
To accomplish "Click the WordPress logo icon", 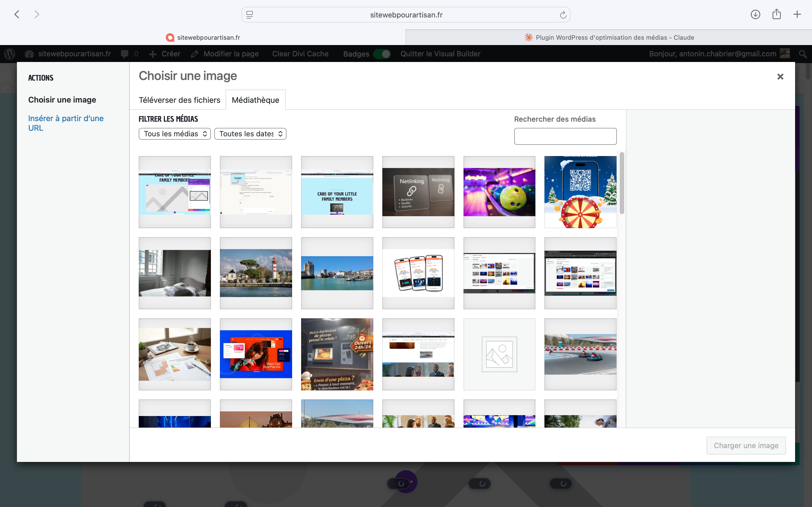I will (10, 54).
